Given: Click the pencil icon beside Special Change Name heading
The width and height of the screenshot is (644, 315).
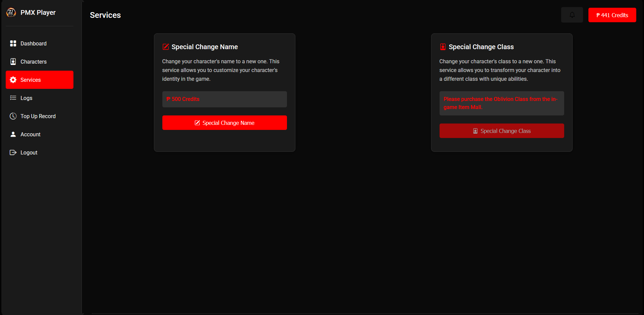Looking at the screenshot, I should (166, 47).
